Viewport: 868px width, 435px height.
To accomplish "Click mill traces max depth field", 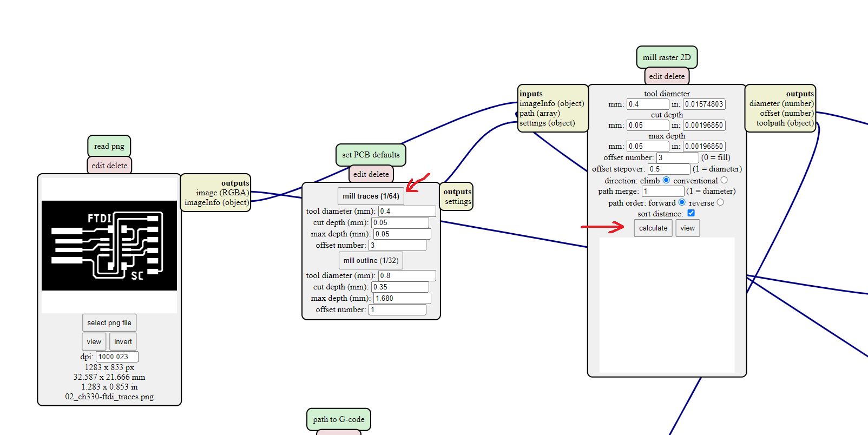I will (402, 234).
